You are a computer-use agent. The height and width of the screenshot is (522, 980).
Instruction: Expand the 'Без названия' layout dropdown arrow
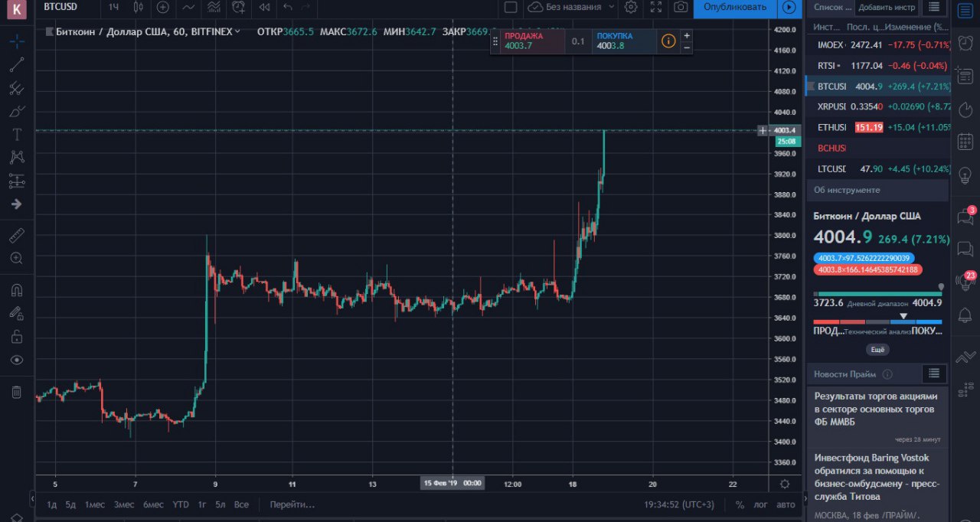pos(610,7)
